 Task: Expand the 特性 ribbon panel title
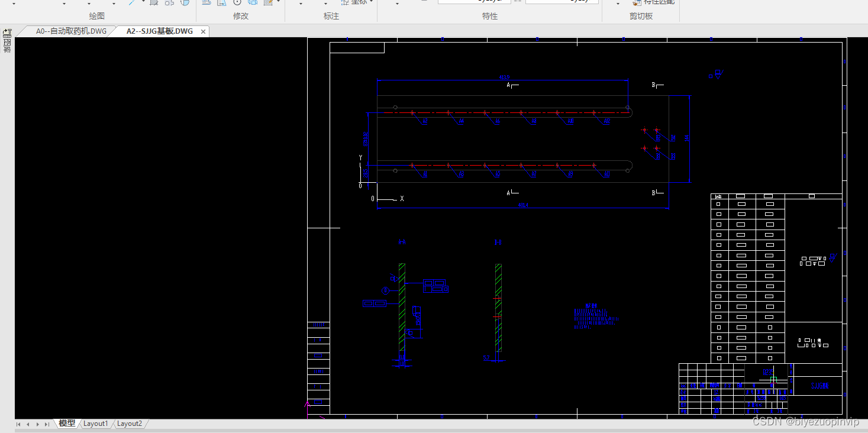point(490,16)
